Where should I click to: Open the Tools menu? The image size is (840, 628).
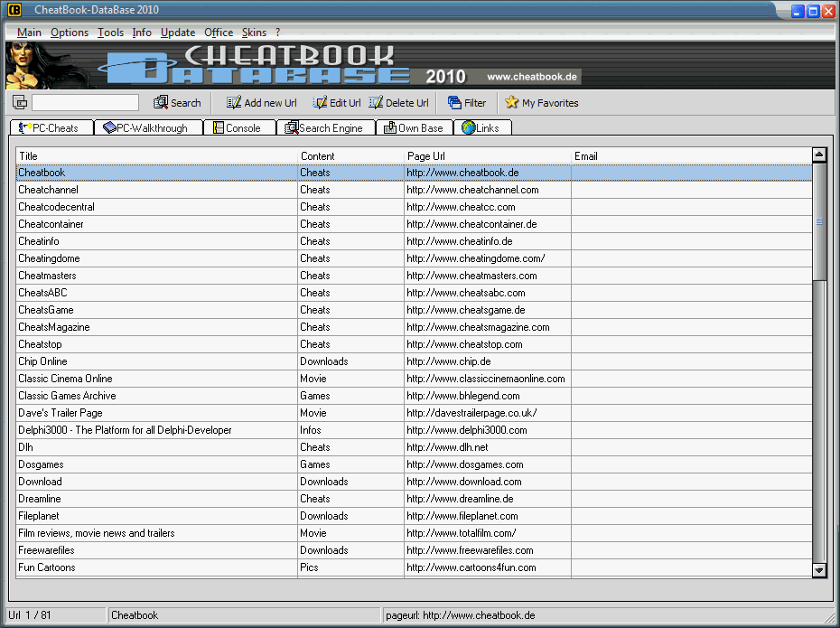[x=110, y=33]
